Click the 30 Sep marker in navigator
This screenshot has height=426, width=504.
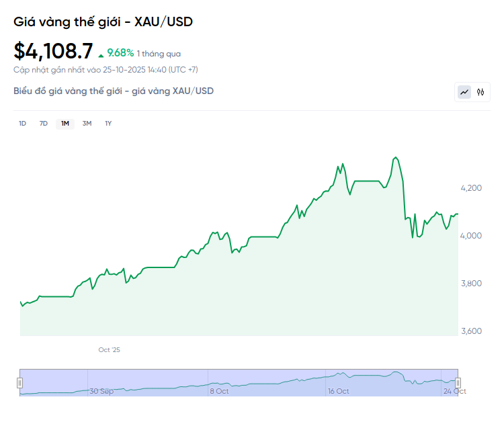[x=101, y=391]
